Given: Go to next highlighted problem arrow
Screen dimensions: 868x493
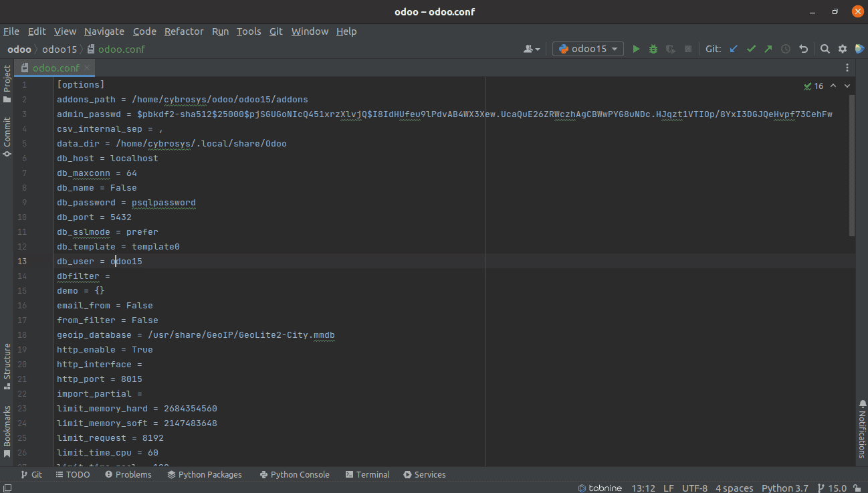Looking at the screenshot, I should (x=847, y=86).
